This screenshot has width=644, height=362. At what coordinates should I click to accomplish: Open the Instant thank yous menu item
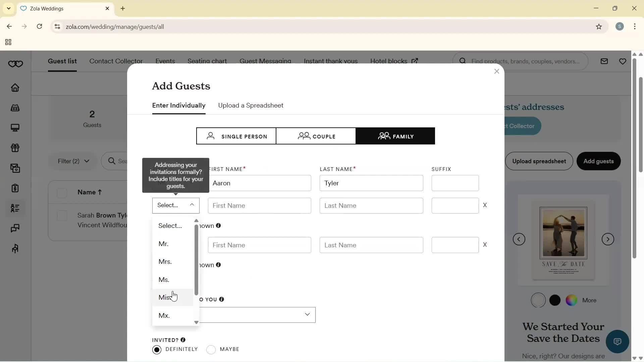[x=331, y=61]
